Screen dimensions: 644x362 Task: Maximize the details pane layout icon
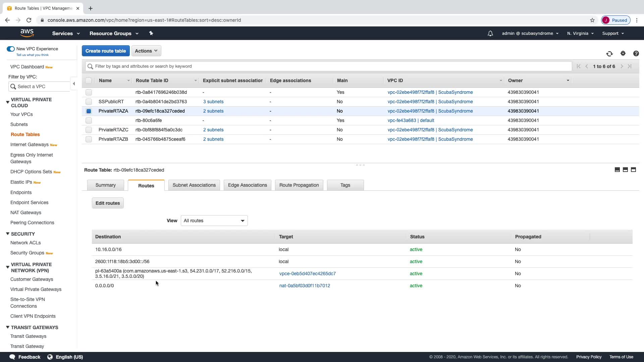[x=633, y=170]
